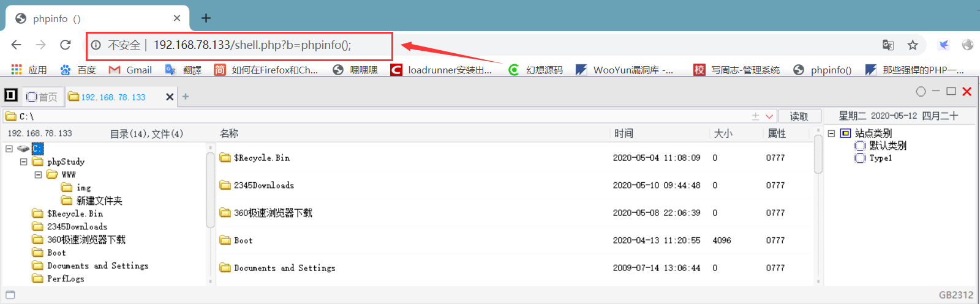
Task: Open the 翻譯 bookmark
Action: tap(183, 70)
